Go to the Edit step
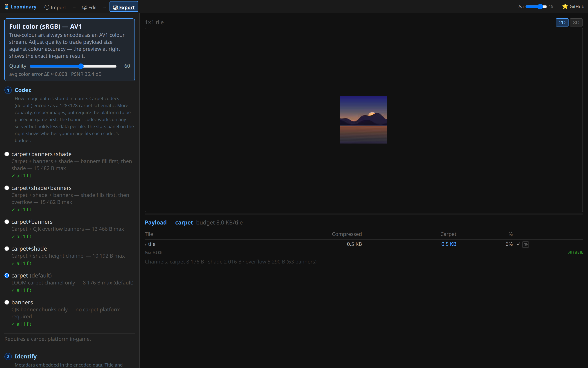This screenshot has height=368, width=588. (89, 7)
